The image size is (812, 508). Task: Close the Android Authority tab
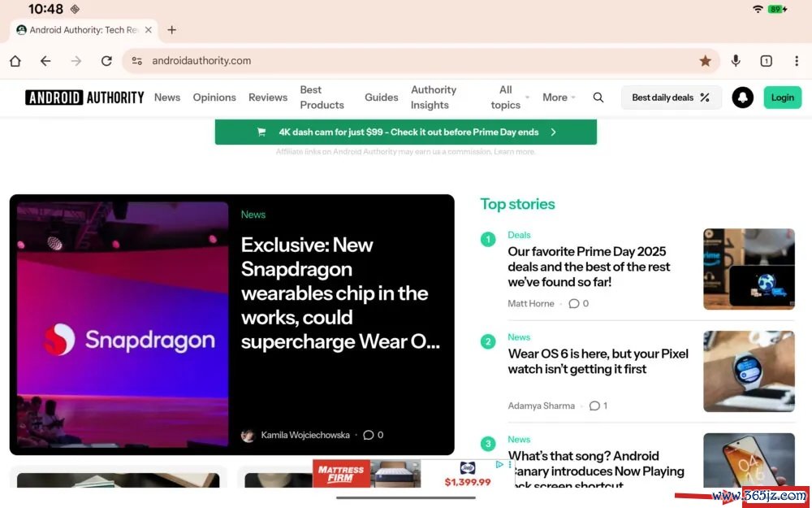[148, 30]
